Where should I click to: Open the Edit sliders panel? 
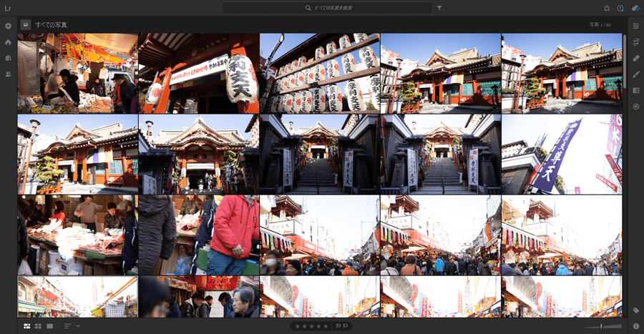(636, 26)
